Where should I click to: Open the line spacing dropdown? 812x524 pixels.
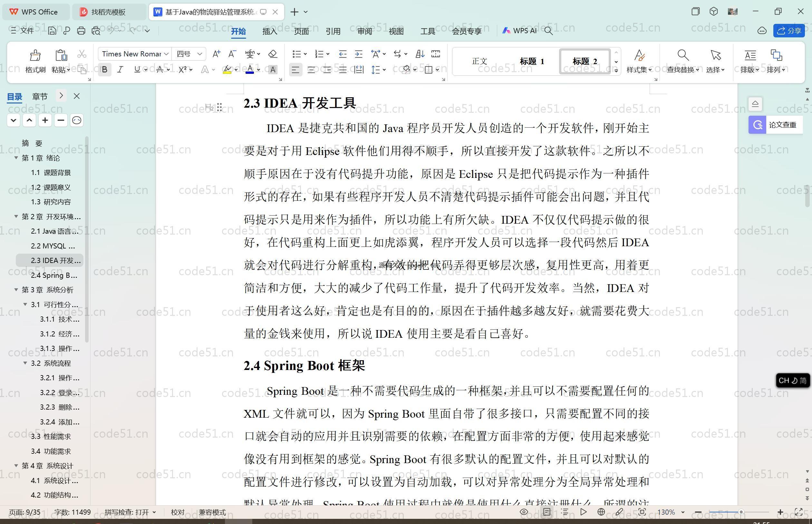384,70
